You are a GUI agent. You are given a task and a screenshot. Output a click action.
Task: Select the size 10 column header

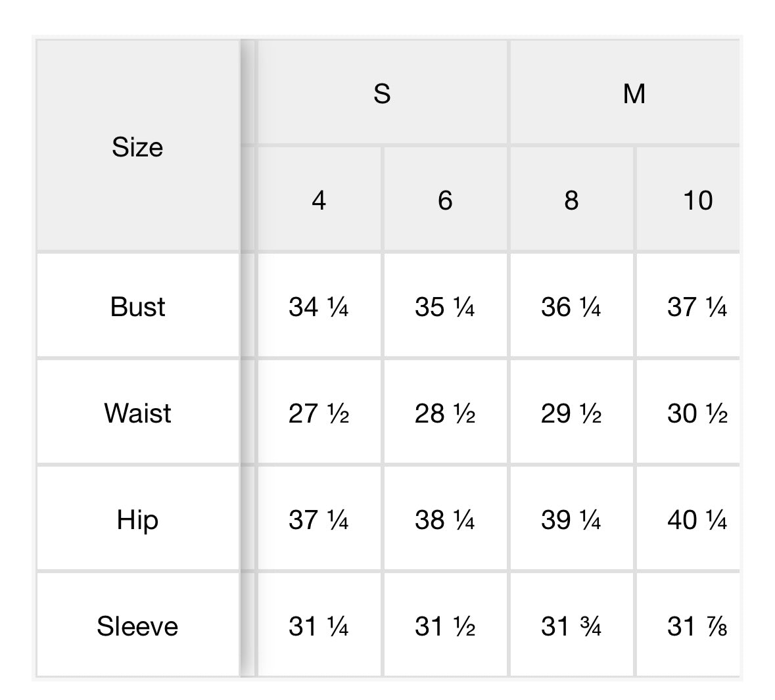pyautogui.click(x=697, y=200)
